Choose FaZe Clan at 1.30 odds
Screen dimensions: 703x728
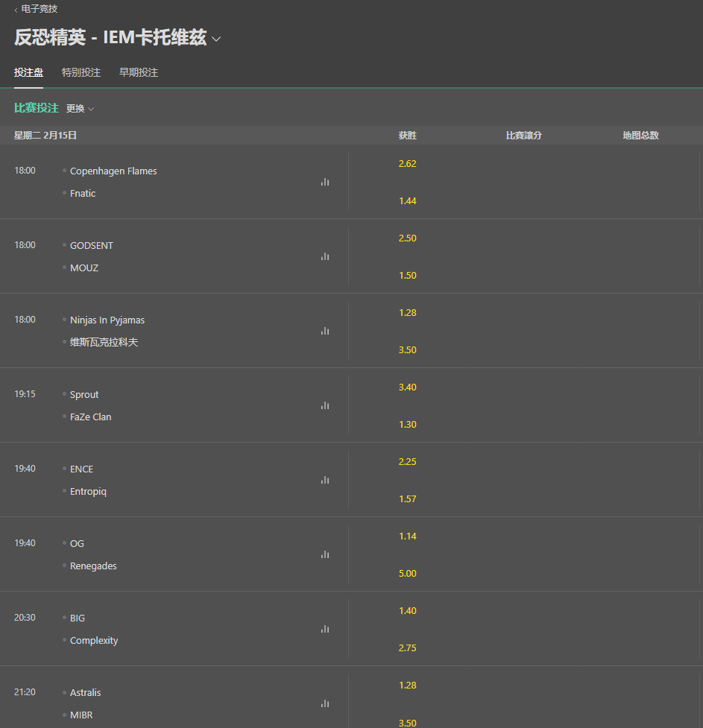point(407,424)
